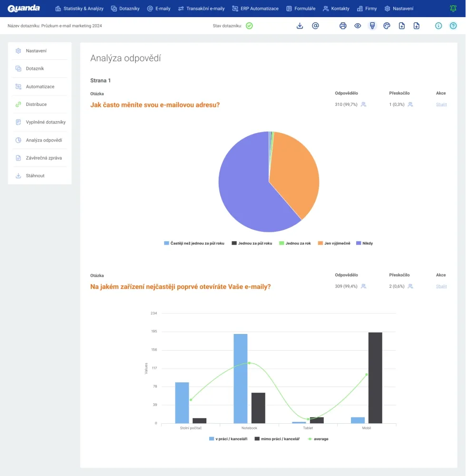This screenshot has height=476, width=466.
Task: Toggle the green questionnaire status checkmark
Action: click(249, 26)
